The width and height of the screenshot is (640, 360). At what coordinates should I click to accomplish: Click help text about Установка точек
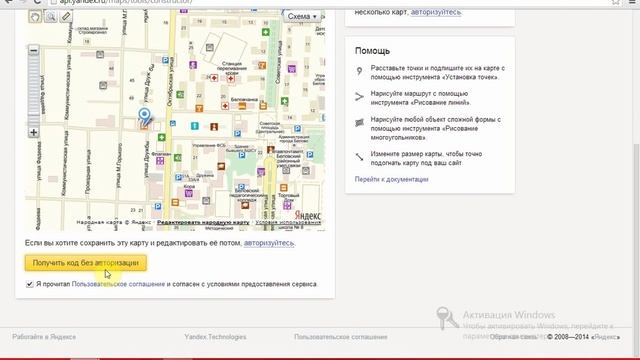click(438, 73)
